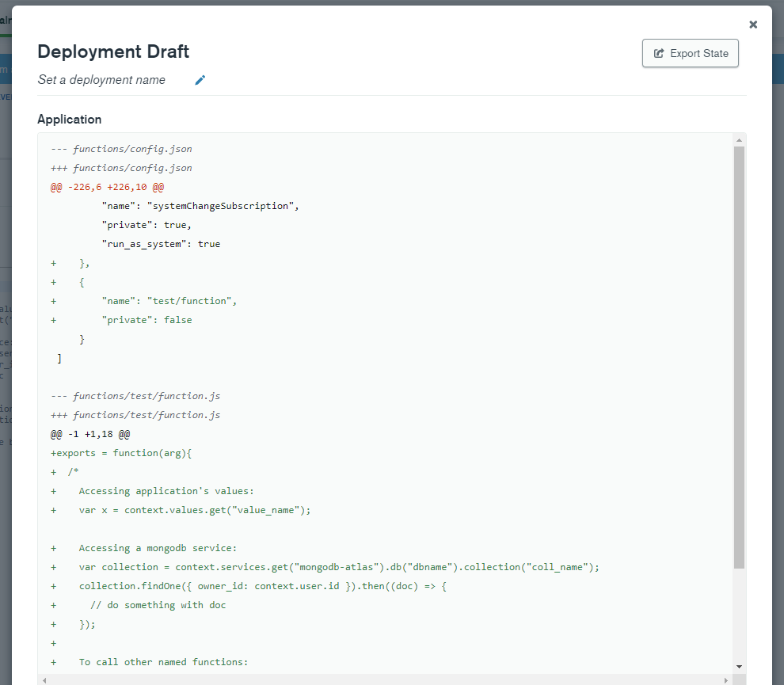784x685 pixels.
Task: Click the 'Set a deployment name' placeholder text
Action: click(x=101, y=80)
